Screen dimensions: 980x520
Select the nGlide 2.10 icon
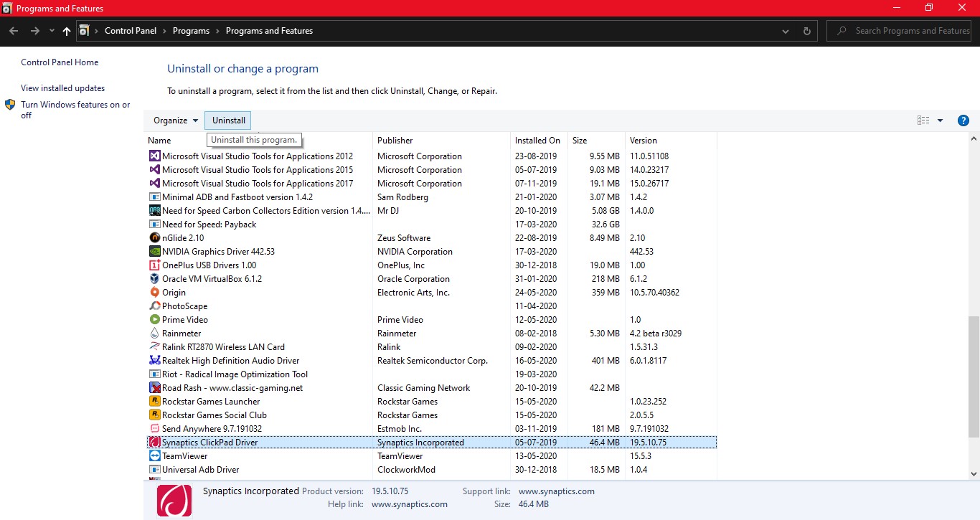click(x=154, y=237)
